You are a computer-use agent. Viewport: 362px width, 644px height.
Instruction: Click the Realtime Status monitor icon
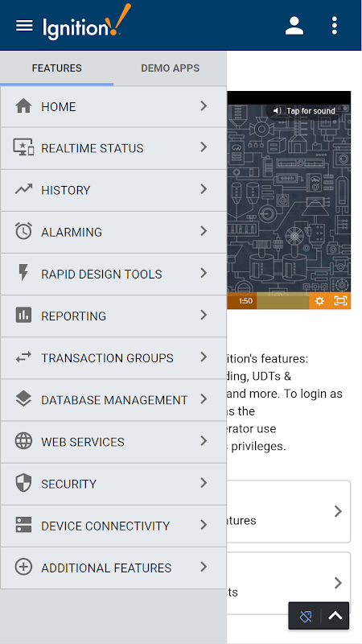[x=23, y=147]
